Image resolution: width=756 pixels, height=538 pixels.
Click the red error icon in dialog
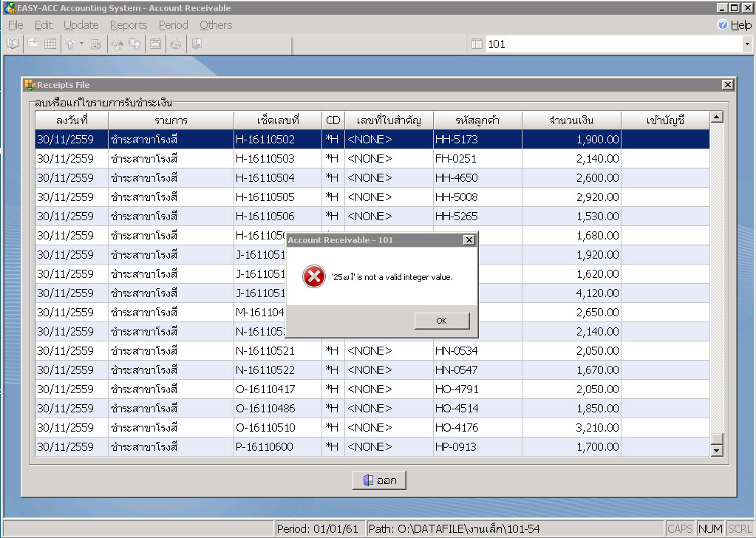click(x=314, y=277)
